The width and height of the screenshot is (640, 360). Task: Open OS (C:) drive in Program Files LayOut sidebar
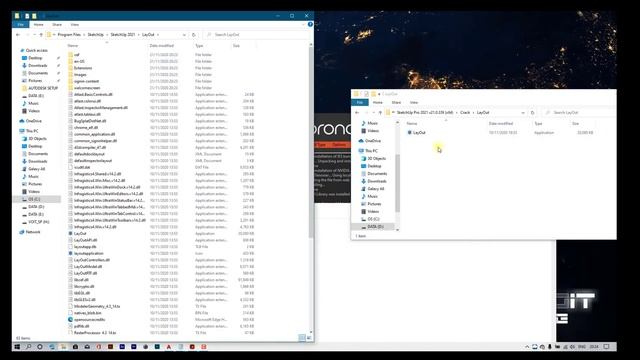(34, 199)
